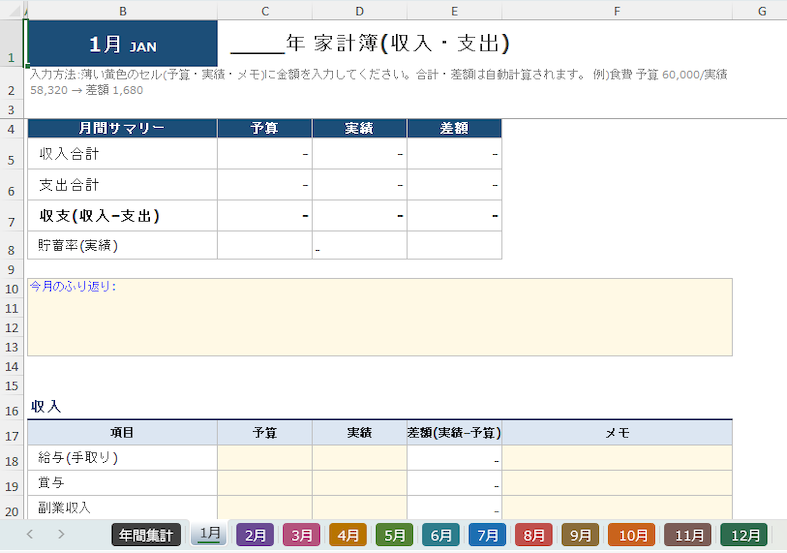Click the next sheet navigation arrow
The width and height of the screenshot is (787, 553).
61,534
